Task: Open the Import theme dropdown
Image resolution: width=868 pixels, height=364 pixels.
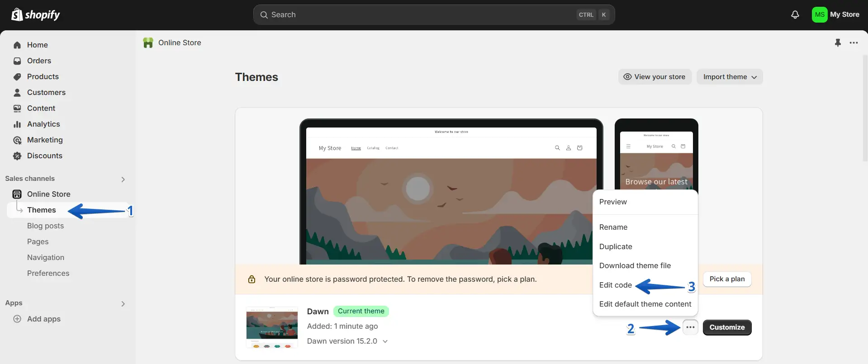Action: tap(729, 77)
